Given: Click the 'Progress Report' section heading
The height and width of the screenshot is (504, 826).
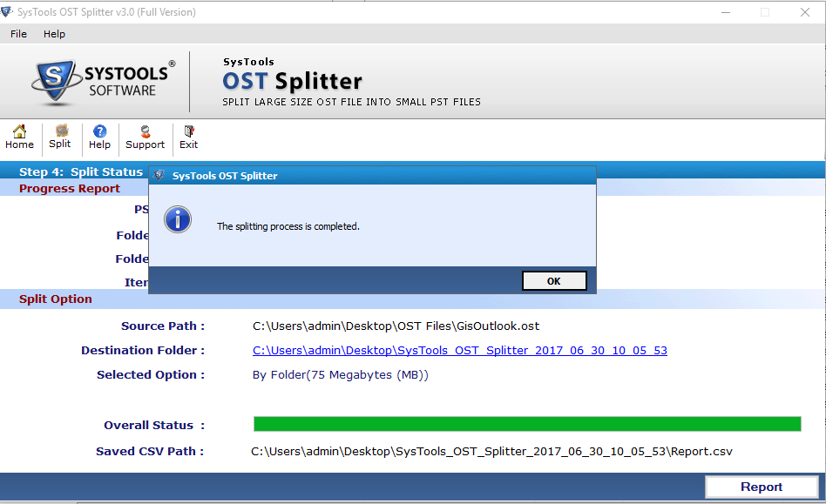Looking at the screenshot, I should coord(70,188).
